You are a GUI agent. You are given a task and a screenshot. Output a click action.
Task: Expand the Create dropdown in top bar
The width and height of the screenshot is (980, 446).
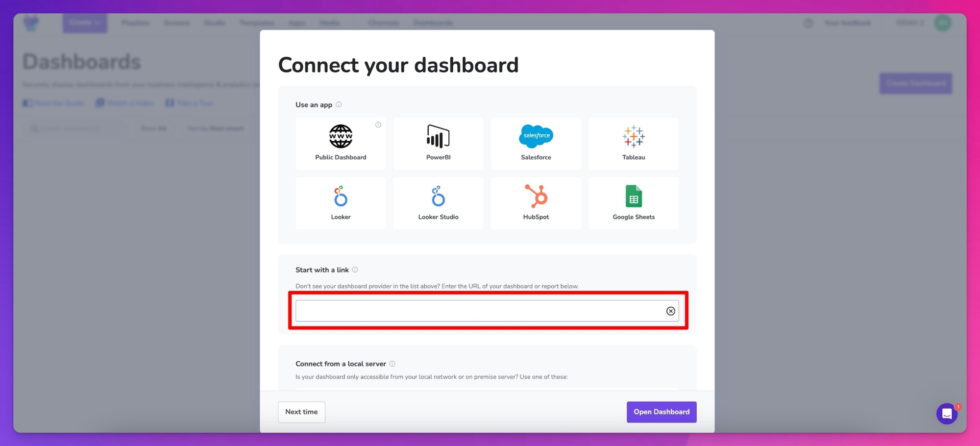click(x=85, y=23)
